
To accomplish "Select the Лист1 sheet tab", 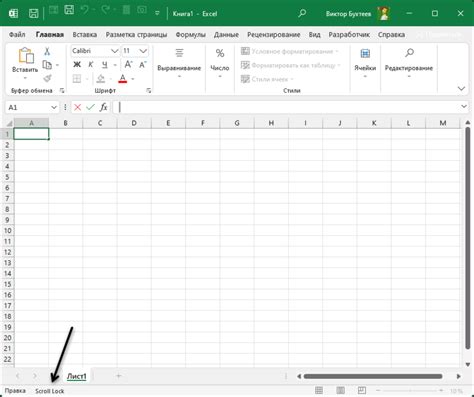I will pyautogui.click(x=77, y=376).
